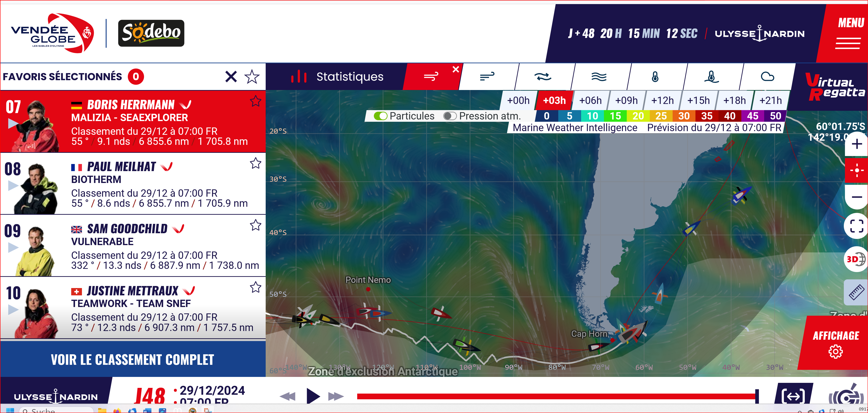Image resolution: width=868 pixels, height=413 pixels.
Task: Select Justine Mettraux TEAMWORK row
Action: click(133, 308)
